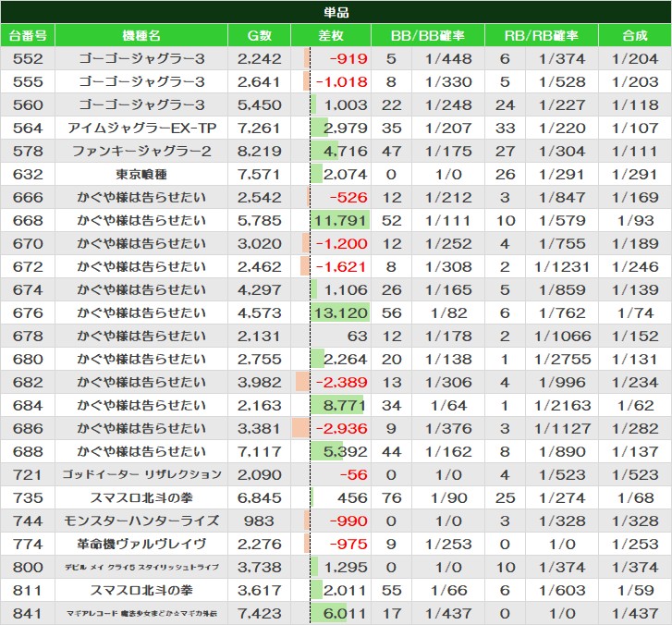Click スマスロ北斗の拳 in row 811
672x625 pixels.
[141, 591]
